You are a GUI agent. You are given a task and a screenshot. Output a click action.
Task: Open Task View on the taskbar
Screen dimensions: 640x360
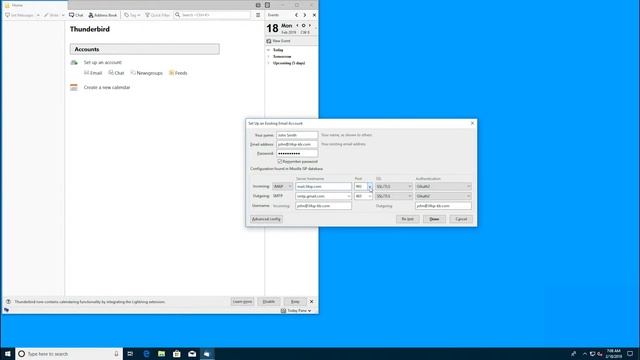(130, 353)
